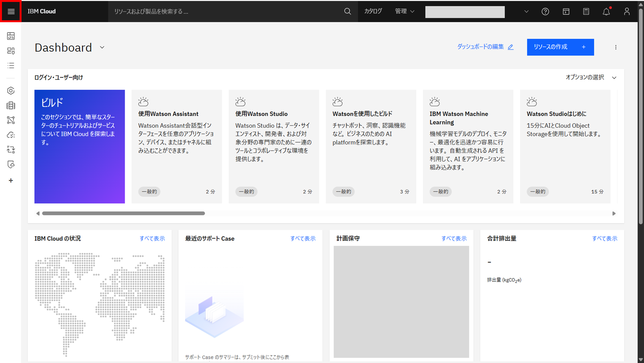This screenshot has width=644, height=363.
Task: Open the cost estimator calculator icon
Action: (586, 12)
